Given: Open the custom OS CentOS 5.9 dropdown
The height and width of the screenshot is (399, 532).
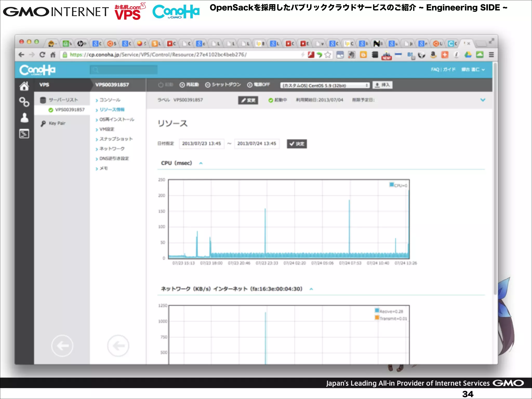Looking at the screenshot, I should click(325, 85).
